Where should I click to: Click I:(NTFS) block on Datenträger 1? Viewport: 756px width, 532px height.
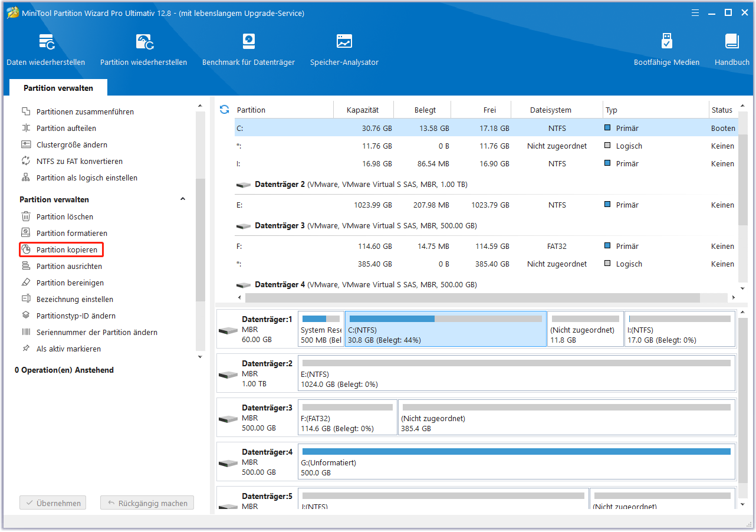(x=679, y=329)
